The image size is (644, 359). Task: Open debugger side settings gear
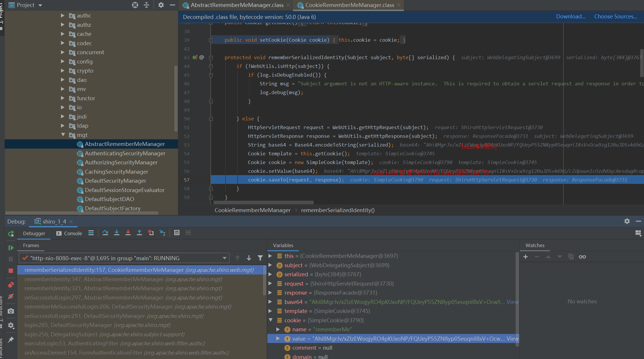pos(11,325)
